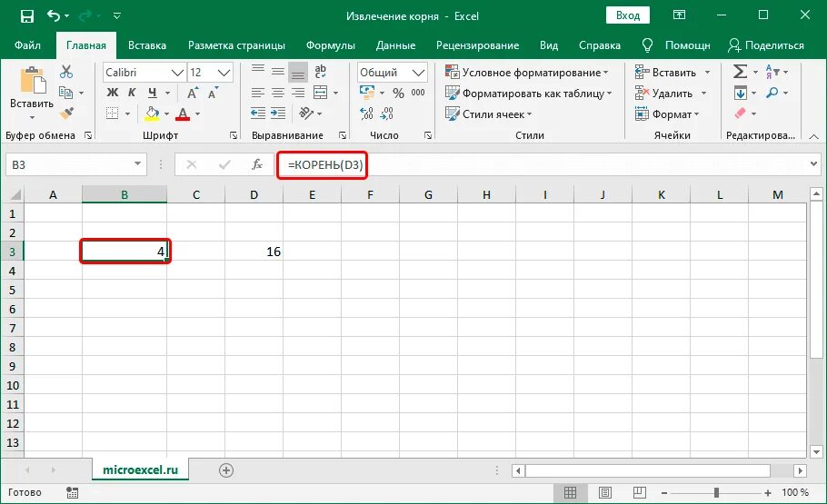Toggle bold Ж formatting

click(113, 93)
